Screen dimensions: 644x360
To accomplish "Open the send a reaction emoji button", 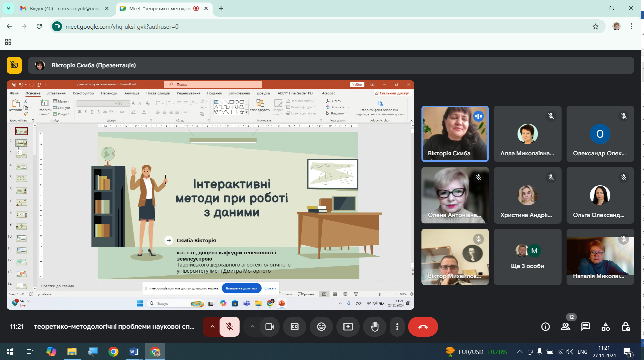I will tap(321, 327).
